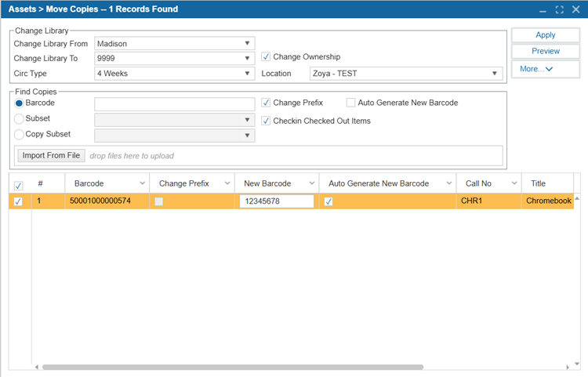Enable Auto Generate New Barcode option

(350, 103)
